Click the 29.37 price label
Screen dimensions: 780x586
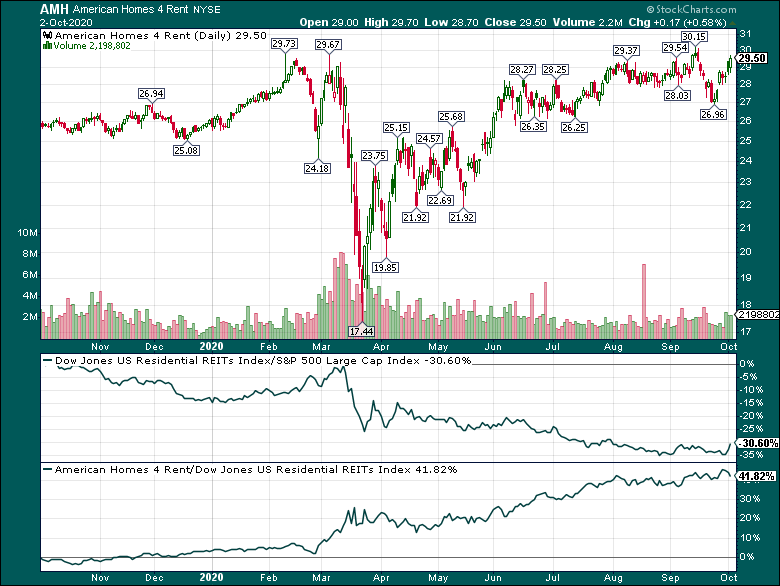pyautogui.click(x=626, y=50)
